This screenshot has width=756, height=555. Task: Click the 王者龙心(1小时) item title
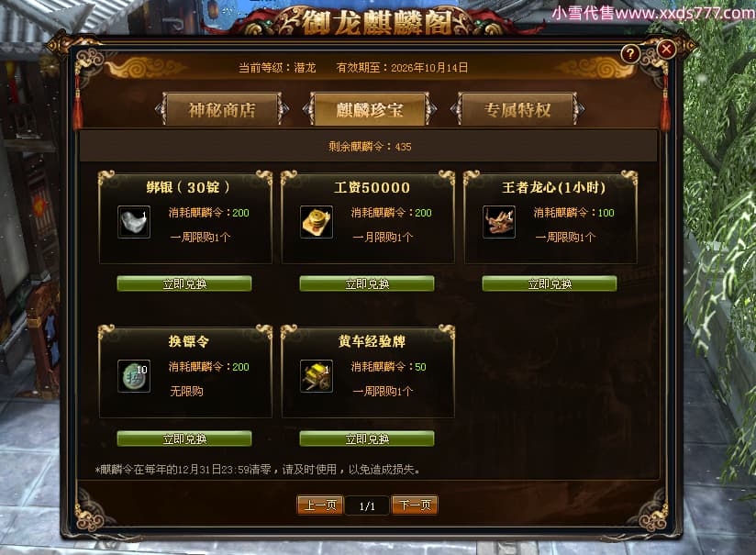(554, 187)
